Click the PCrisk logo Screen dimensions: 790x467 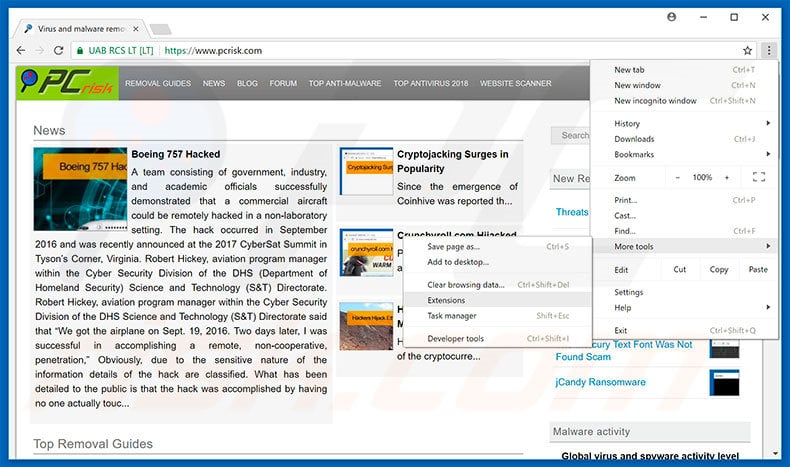[68, 83]
